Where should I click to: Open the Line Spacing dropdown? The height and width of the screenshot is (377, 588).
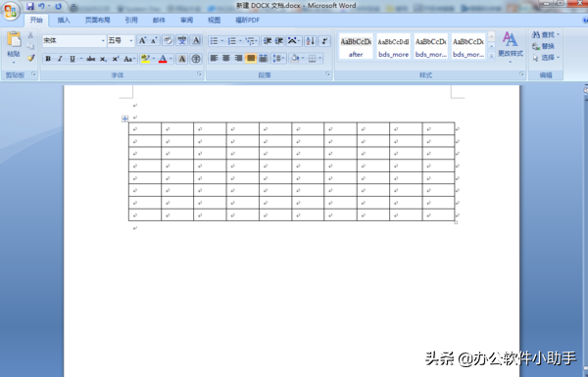pyautogui.click(x=278, y=58)
